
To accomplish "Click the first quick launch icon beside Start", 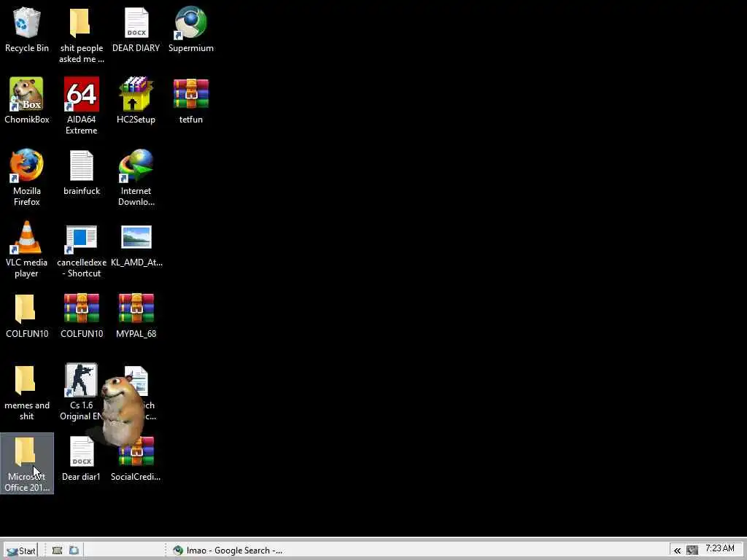I will (57, 551).
